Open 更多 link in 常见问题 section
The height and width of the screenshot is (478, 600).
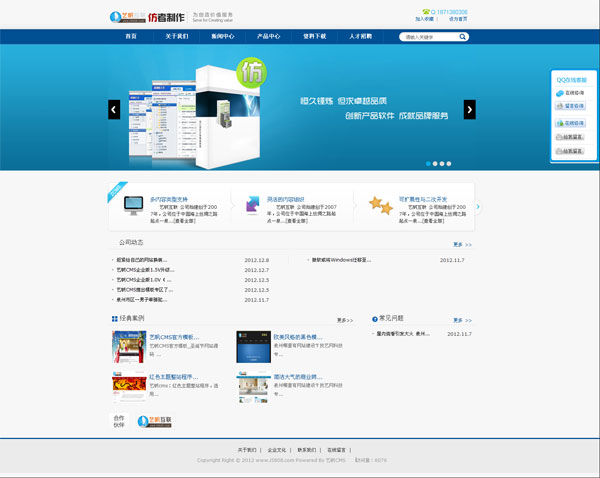point(462,320)
